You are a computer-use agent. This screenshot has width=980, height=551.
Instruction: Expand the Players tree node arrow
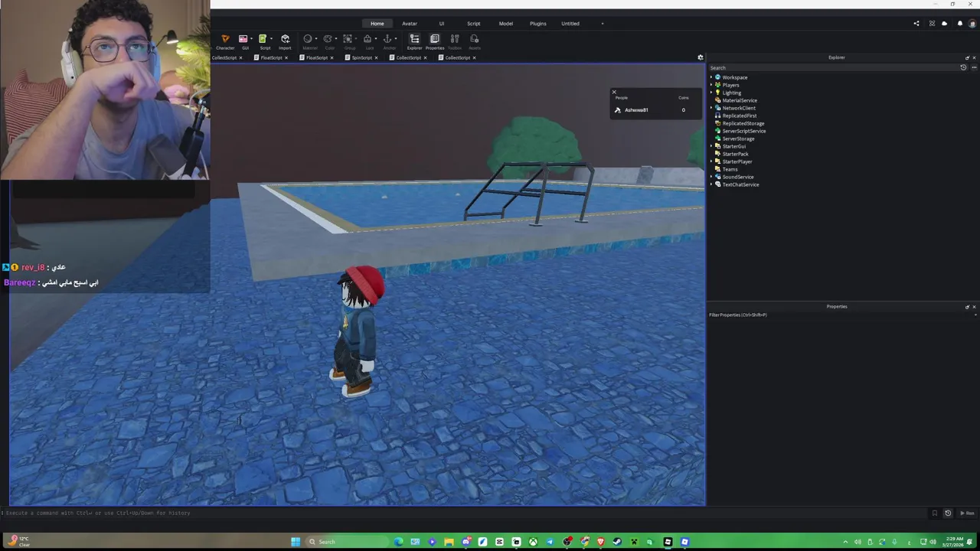point(711,85)
